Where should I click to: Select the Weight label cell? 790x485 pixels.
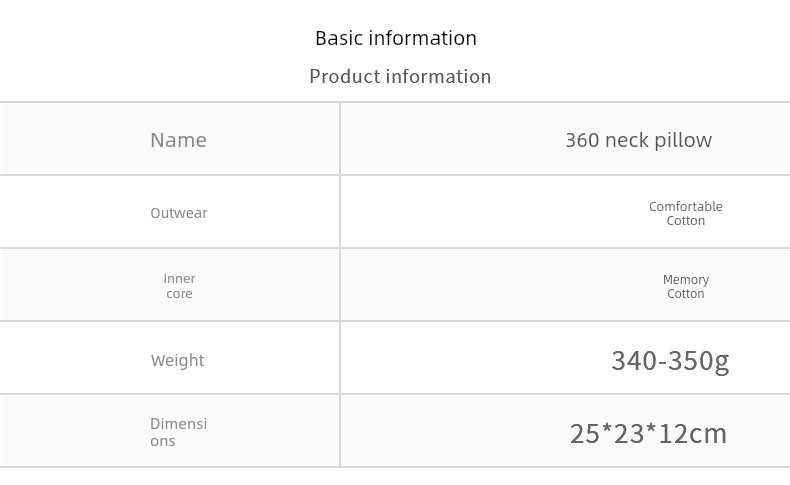[x=170, y=358]
